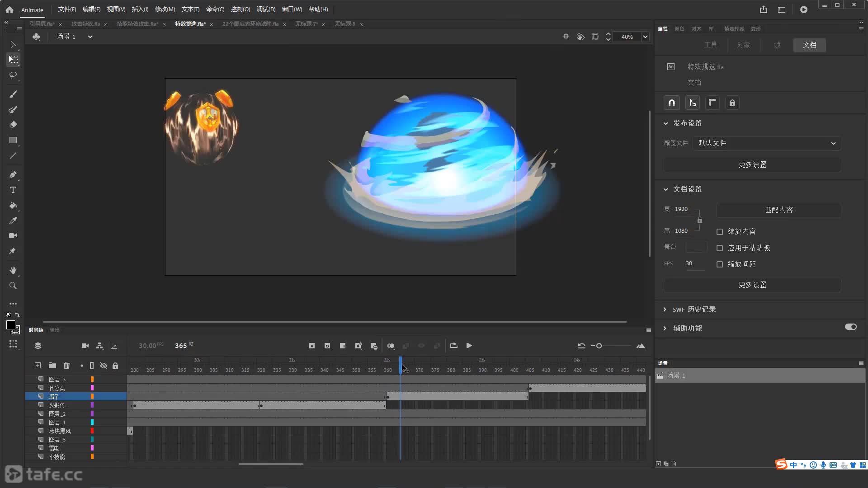Viewport: 868px width, 488px height.
Task: Select the Eyedropper tool
Action: [13, 221]
